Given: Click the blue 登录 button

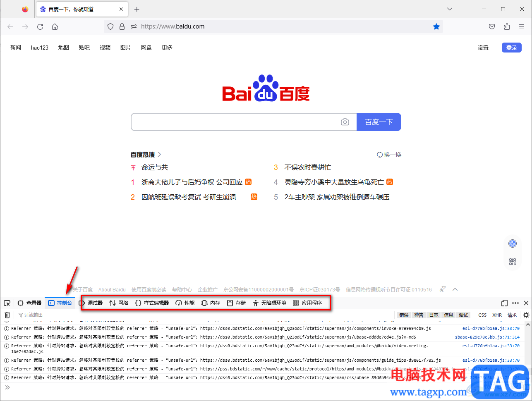Looking at the screenshot, I should pyautogui.click(x=512, y=48).
